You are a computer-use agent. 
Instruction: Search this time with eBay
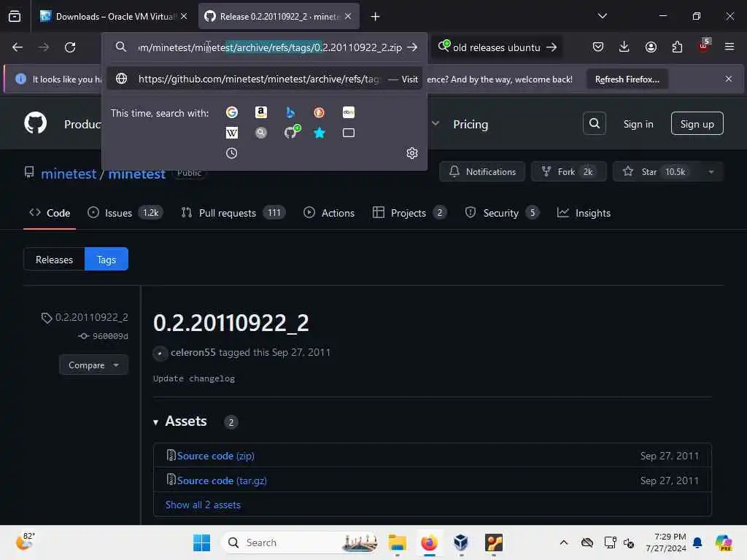click(x=349, y=112)
